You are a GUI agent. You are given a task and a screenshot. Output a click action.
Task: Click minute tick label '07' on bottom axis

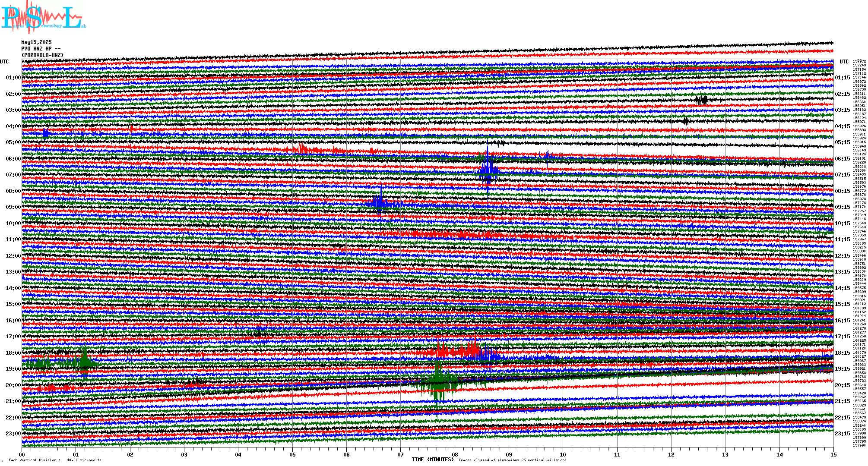pyautogui.click(x=401, y=454)
